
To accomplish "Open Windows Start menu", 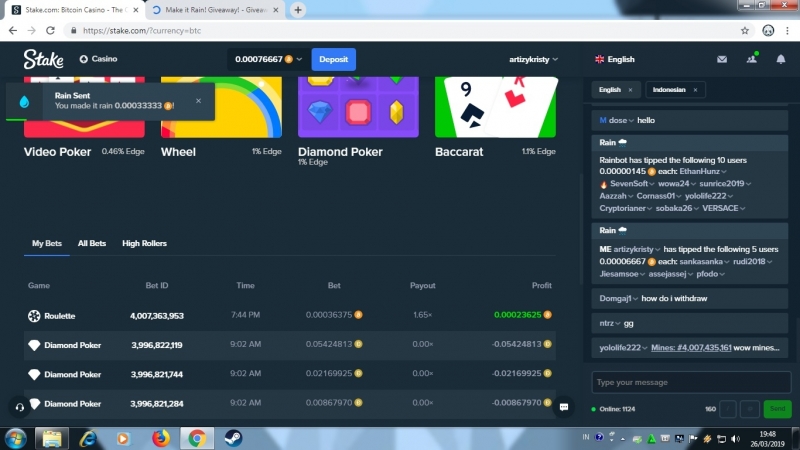I will pyautogui.click(x=15, y=439).
